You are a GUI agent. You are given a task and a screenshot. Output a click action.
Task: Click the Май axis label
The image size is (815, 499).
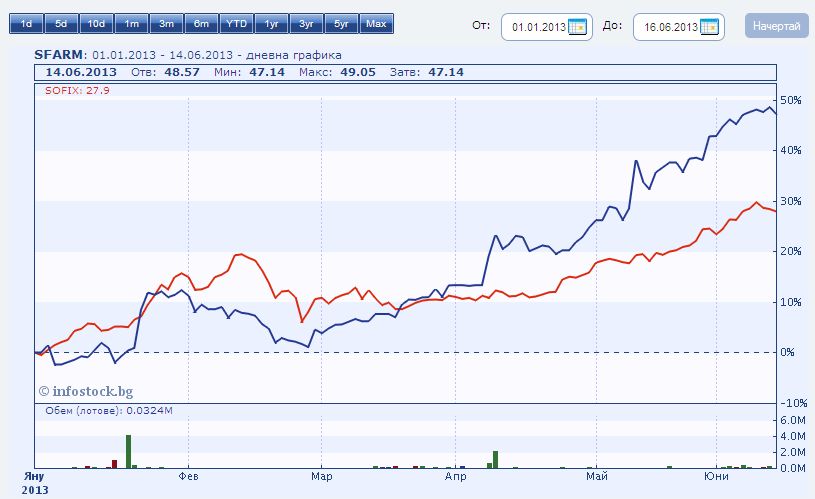pos(597,476)
